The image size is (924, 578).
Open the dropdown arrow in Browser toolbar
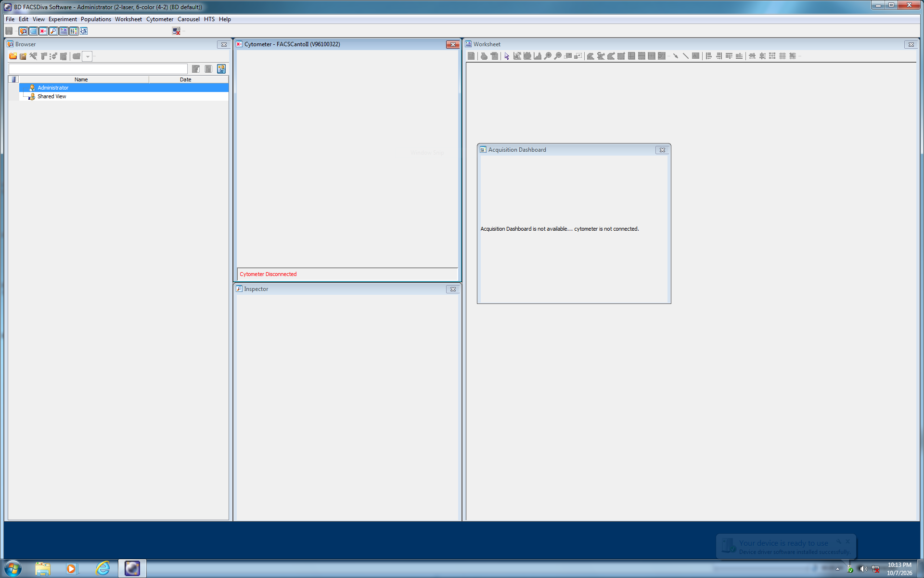[x=88, y=56]
